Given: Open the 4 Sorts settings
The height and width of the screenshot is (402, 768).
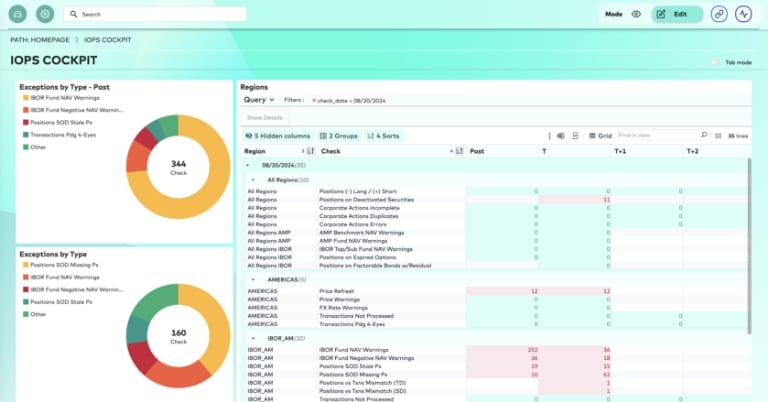Looking at the screenshot, I should click(x=384, y=135).
